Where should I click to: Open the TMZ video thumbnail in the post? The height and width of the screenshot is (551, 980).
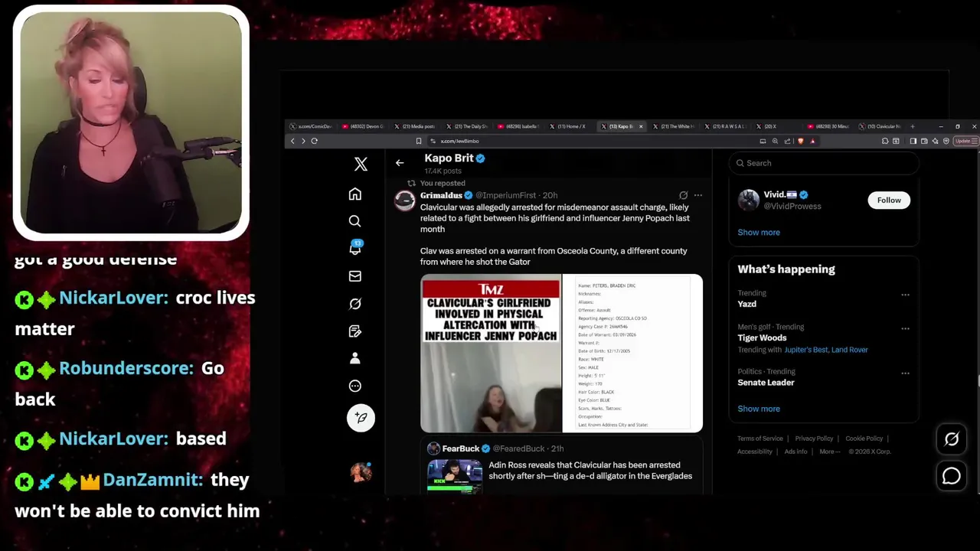click(491, 354)
